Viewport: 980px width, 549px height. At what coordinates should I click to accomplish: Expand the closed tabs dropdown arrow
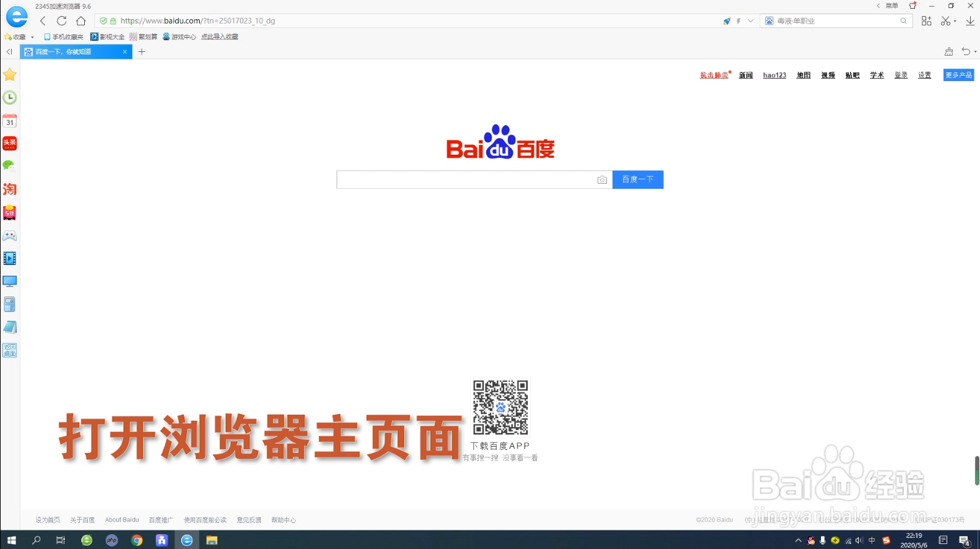point(975,52)
